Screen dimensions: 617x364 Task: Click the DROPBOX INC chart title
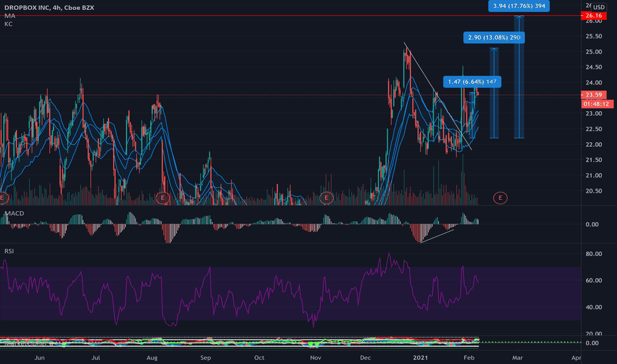point(49,7)
